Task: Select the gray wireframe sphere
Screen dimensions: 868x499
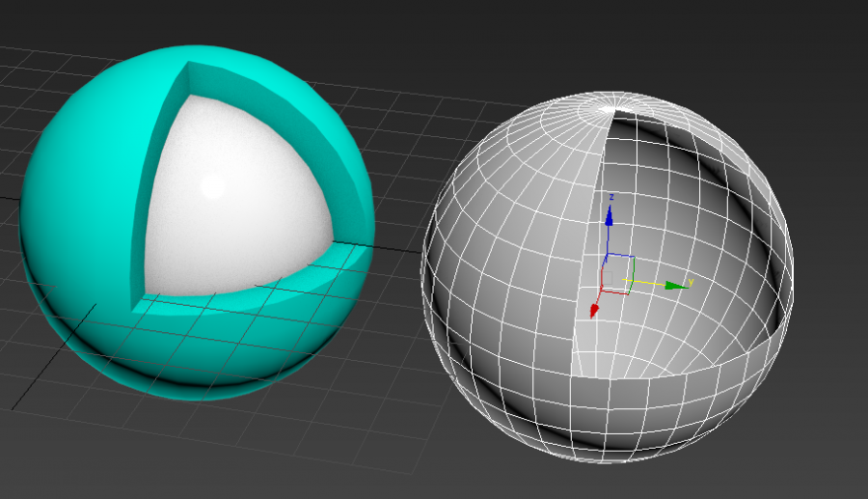Action: click(x=608, y=277)
